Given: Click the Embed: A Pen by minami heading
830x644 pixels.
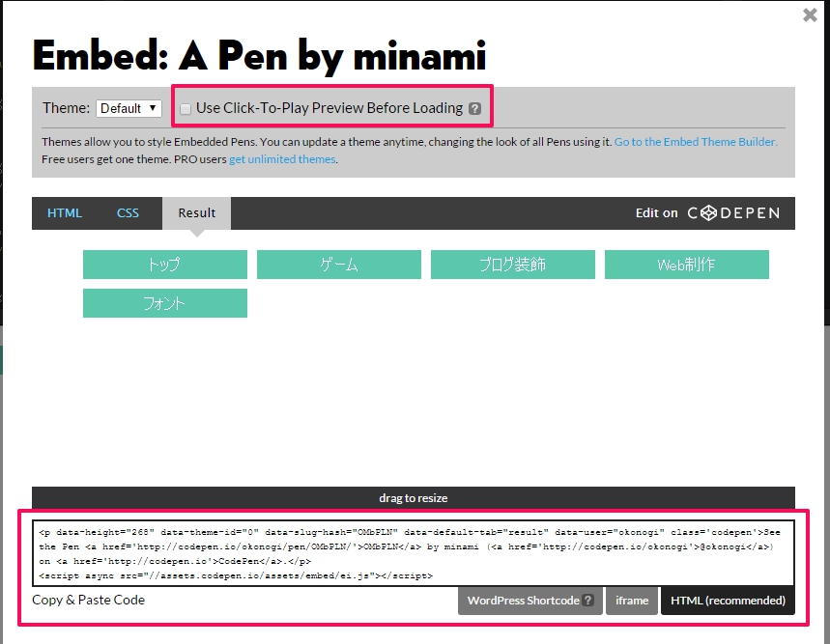Looking at the screenshot, I should tap(259, 56).
